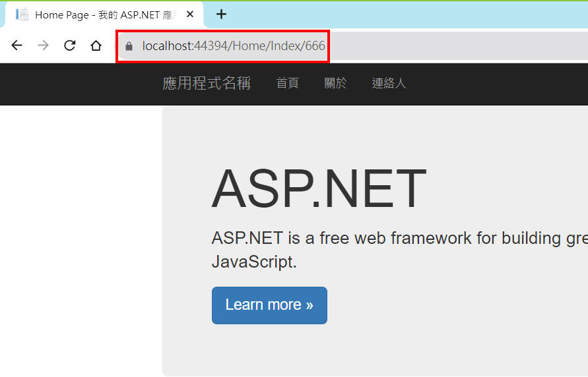The height and width of the screenshot is (377, 588).
Task: Open a new tab with plus button
Action: (x=221, y=14)
